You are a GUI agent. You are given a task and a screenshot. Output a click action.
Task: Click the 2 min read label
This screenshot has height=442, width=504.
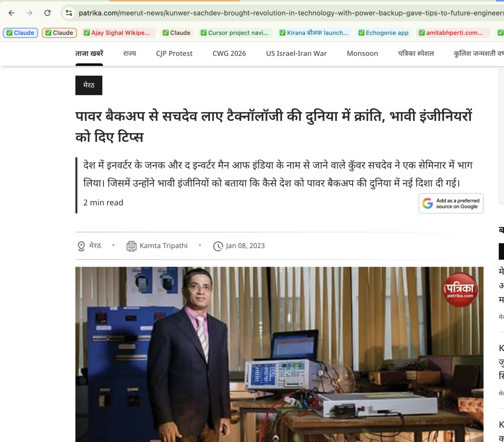103,203
